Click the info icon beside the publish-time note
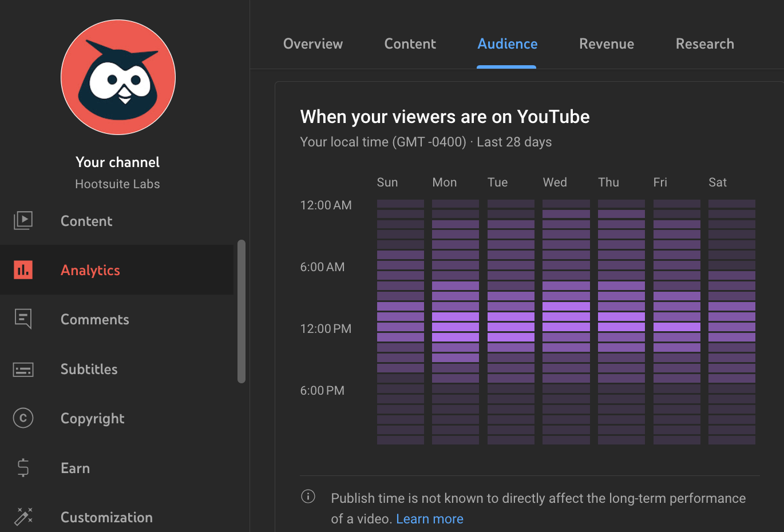784x532 pixels. [x=308, y=497]
